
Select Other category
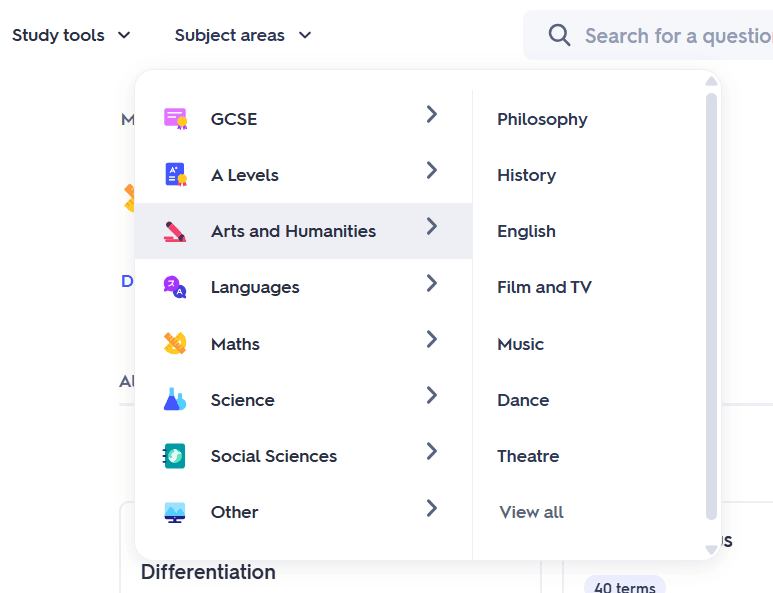coord(304,512)
